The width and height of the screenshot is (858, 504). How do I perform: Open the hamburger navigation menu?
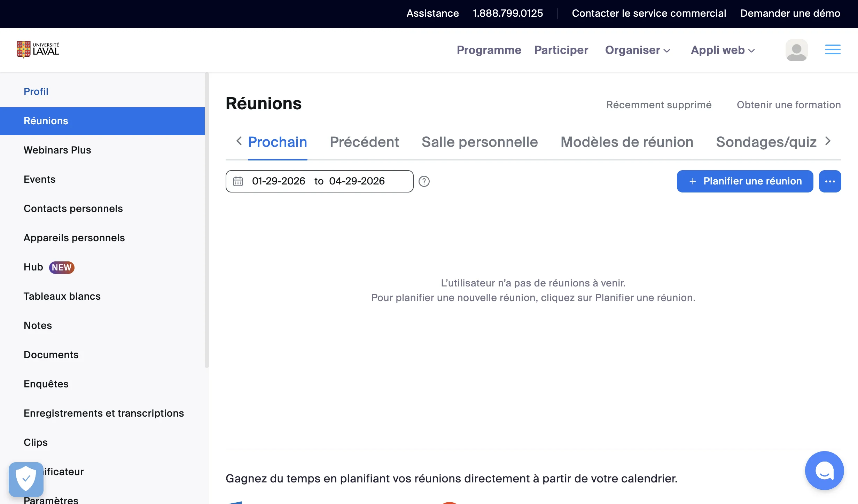[x=833, y=50]
